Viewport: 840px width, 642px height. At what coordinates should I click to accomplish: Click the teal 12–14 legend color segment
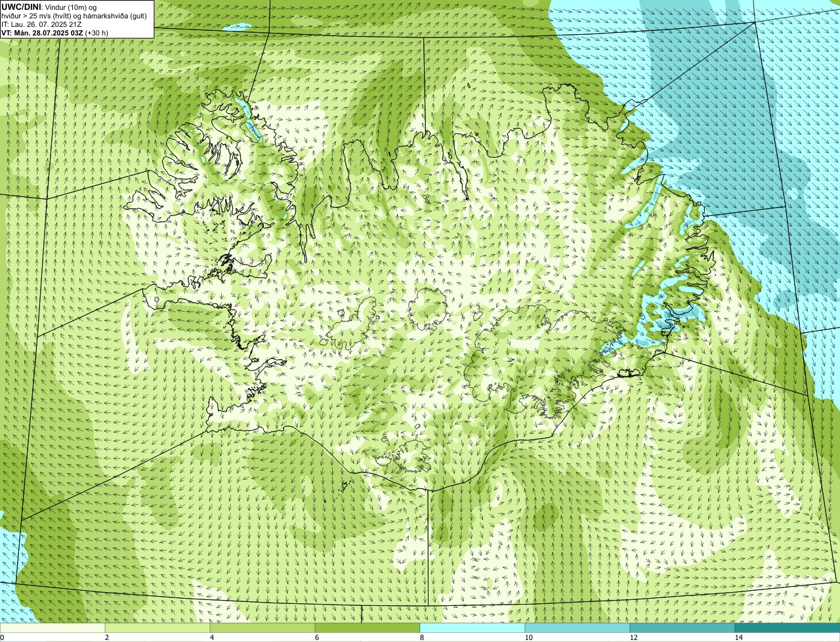682,628
